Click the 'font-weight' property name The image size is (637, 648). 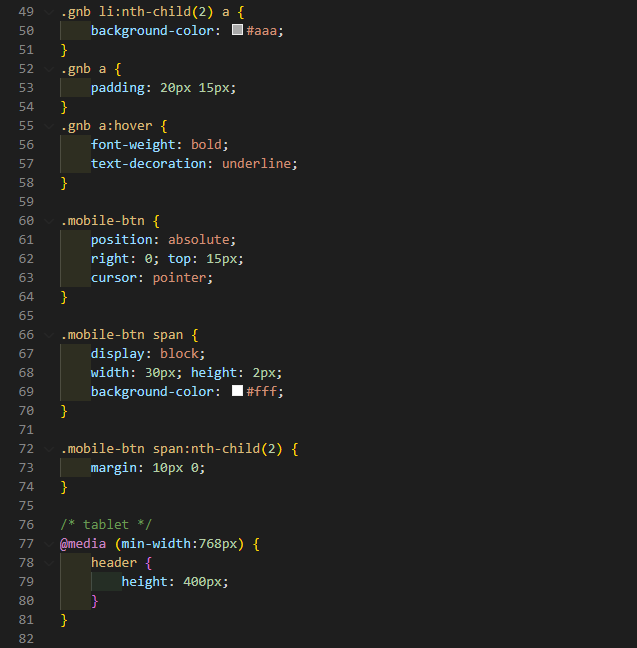pyautogui.click(x=133, y=145)
